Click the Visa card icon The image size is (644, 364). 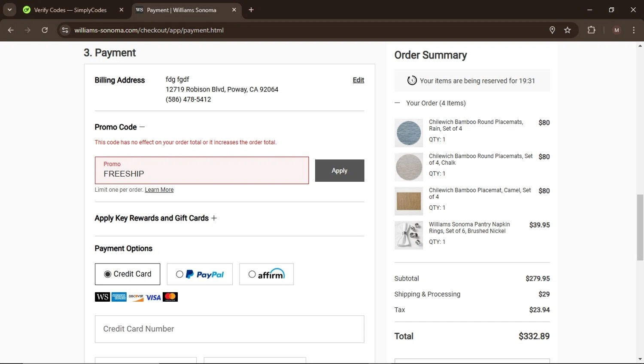[x=153, y=297]
